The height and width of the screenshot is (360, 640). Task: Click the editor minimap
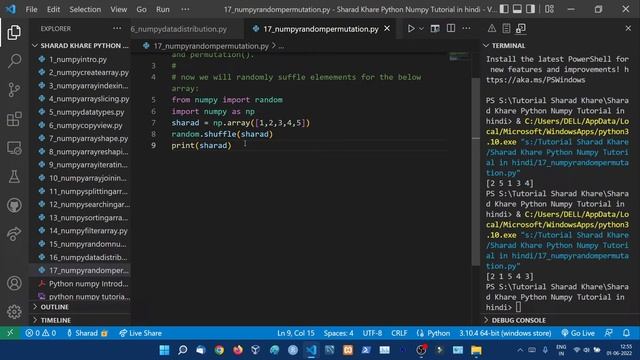460,56
